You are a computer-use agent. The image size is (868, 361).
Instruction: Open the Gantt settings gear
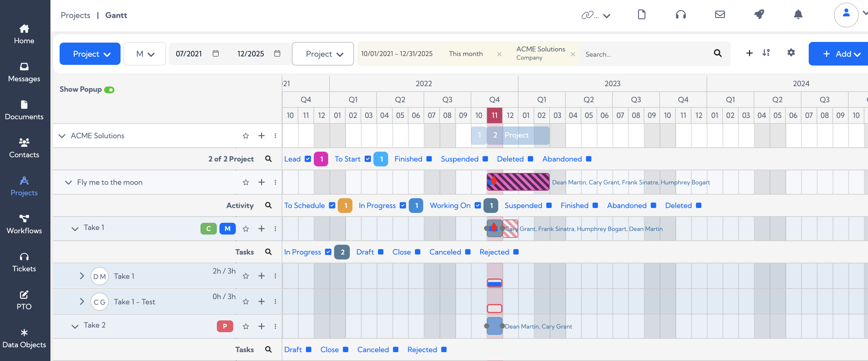(791, 53)
